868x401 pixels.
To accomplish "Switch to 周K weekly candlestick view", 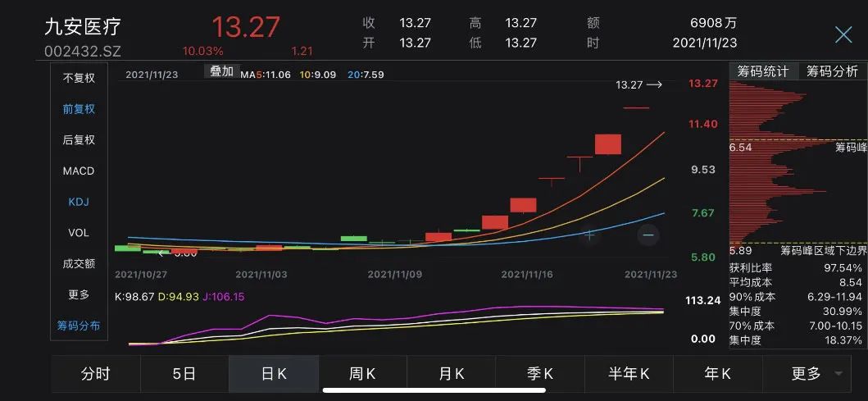I will coord(362,374).
